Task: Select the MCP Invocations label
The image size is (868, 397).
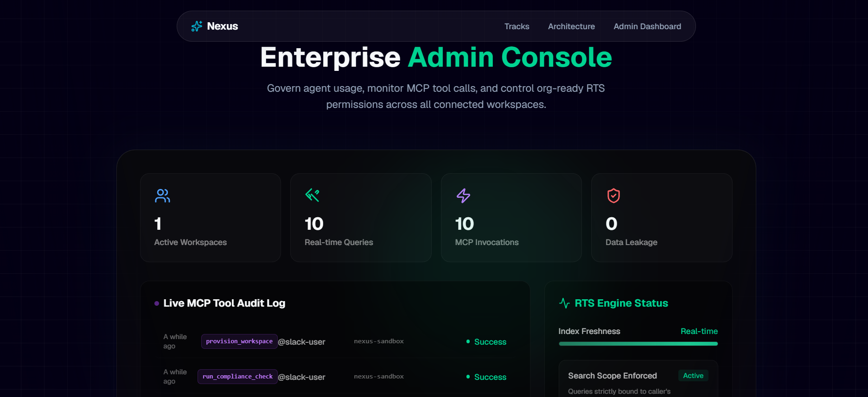Action: click(487, 242)
